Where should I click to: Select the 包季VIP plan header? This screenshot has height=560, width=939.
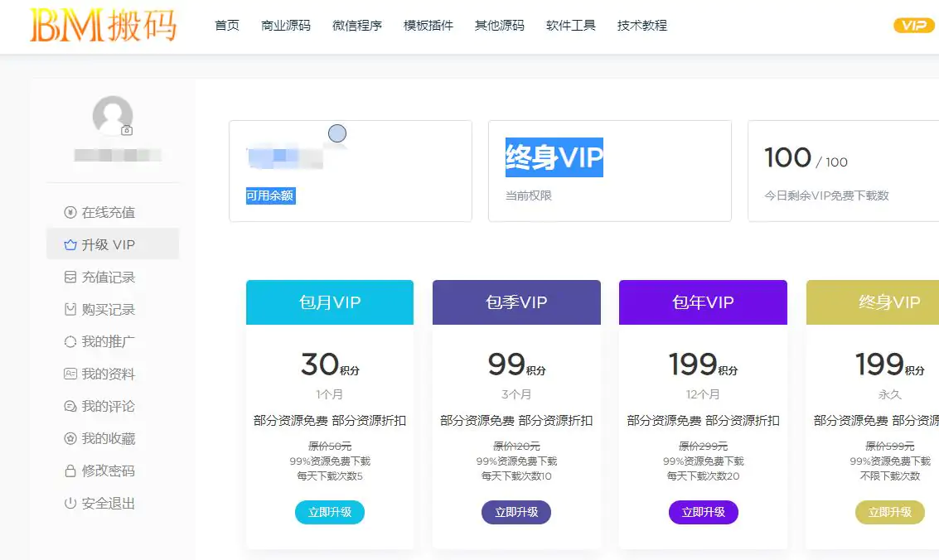[516, 302]
